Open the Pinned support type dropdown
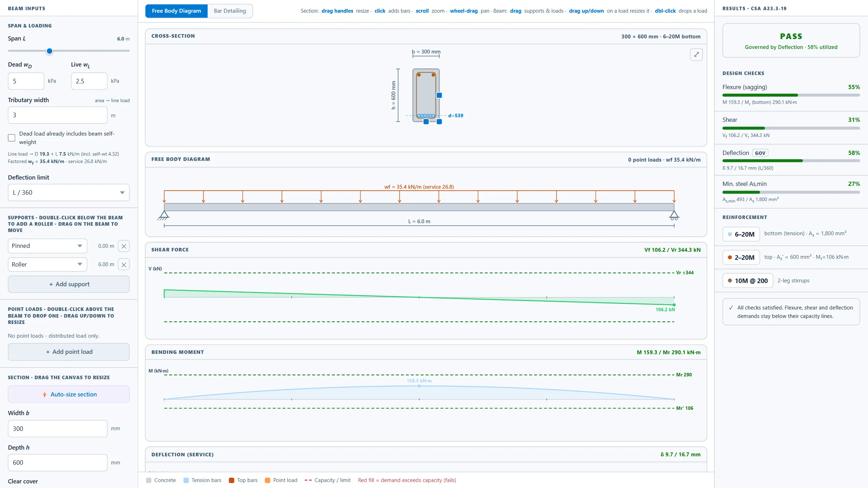The image size is (868, 488). coord(48,246)
